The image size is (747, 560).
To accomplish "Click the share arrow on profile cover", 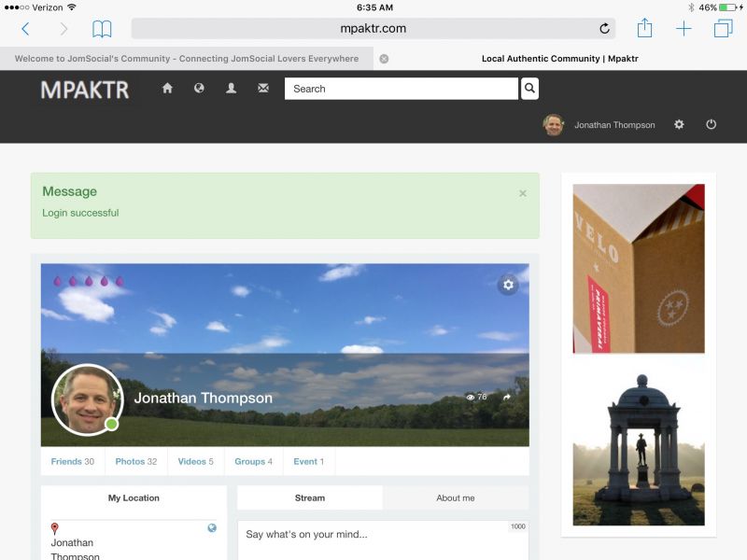I will pos(507,398).
